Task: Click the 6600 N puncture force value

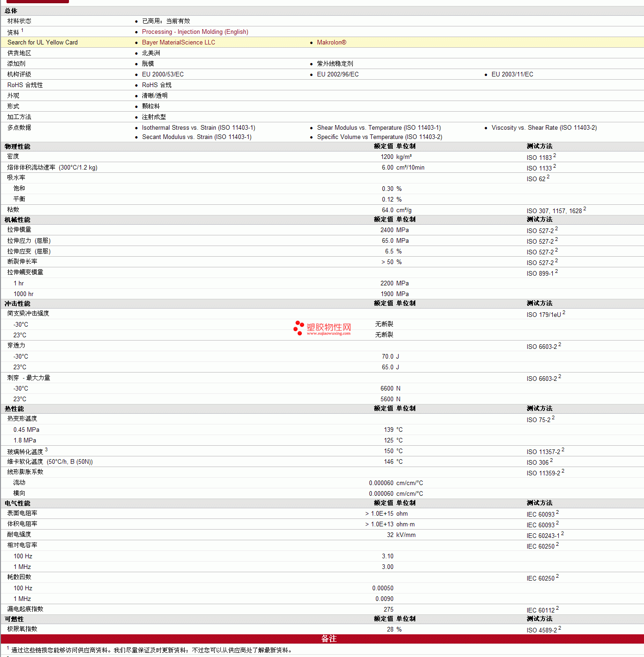Action: 390,388
